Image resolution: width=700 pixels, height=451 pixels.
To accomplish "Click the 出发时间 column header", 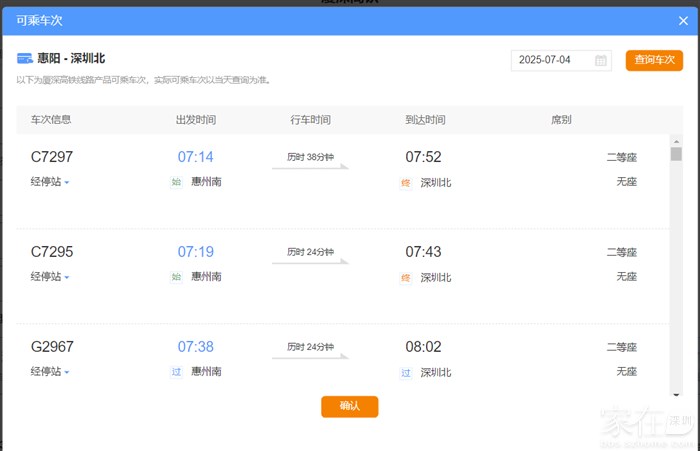I will pyautogui.click(x=195, y=120).
